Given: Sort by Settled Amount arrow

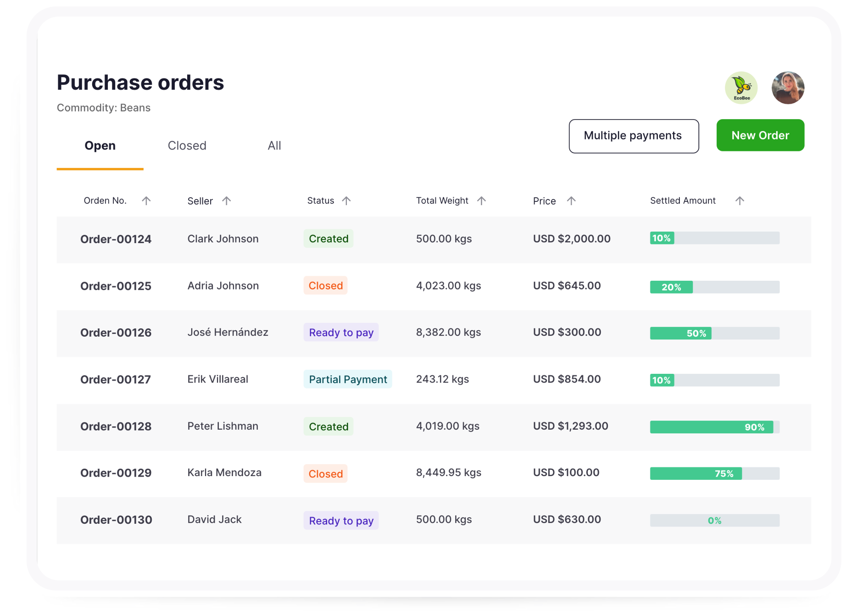Looking at the screenshot, I should tap(740, 200).
